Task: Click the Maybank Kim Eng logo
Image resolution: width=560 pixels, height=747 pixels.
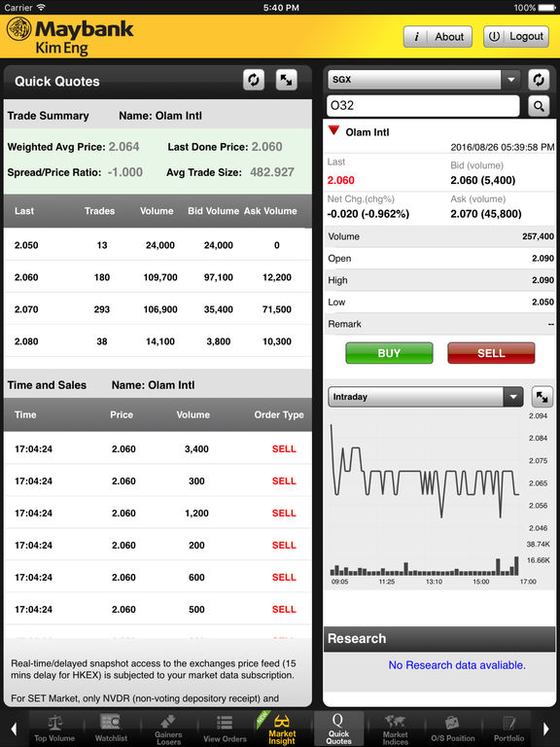Action: pos(70,37)
